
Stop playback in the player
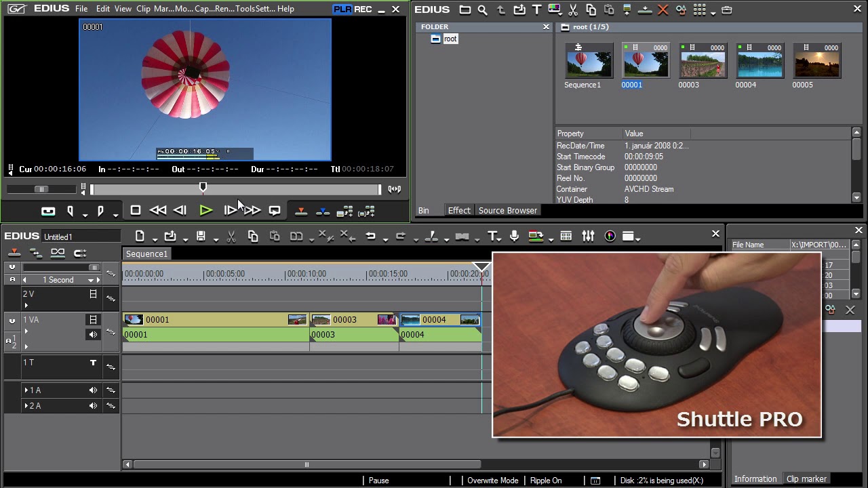pos(136,211)
